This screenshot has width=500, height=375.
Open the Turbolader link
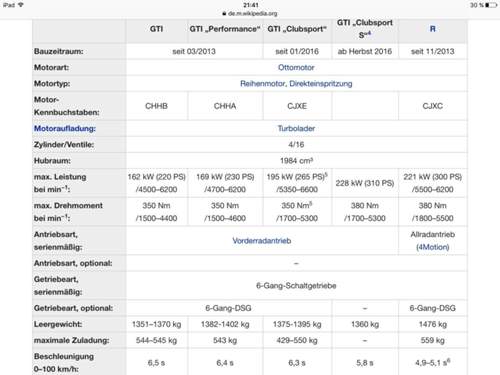tap(296, 128)
